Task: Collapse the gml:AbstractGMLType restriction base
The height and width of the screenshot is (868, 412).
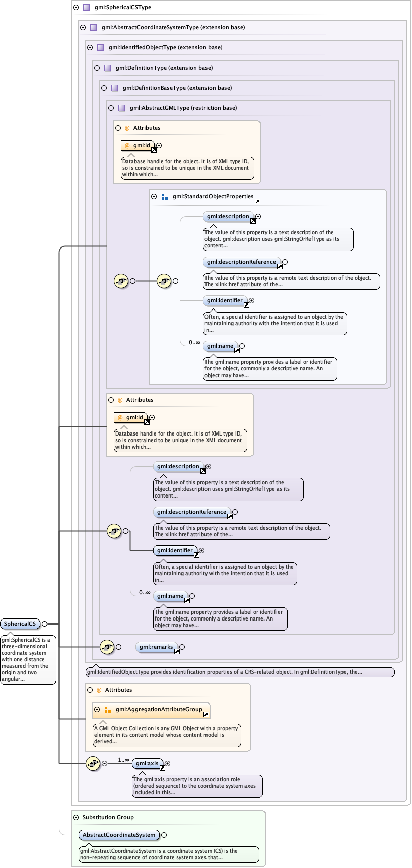Action: tap(111, 108)
